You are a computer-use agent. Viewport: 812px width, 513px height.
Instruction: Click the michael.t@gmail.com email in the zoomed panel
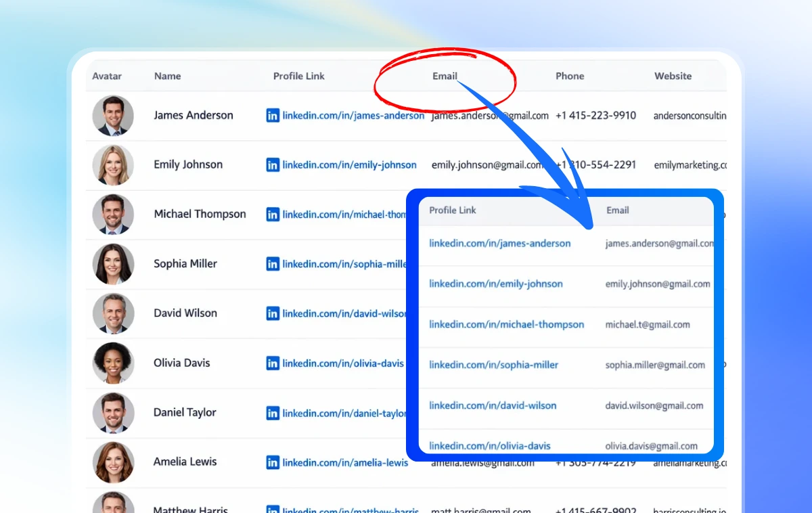tap(648, 324)
